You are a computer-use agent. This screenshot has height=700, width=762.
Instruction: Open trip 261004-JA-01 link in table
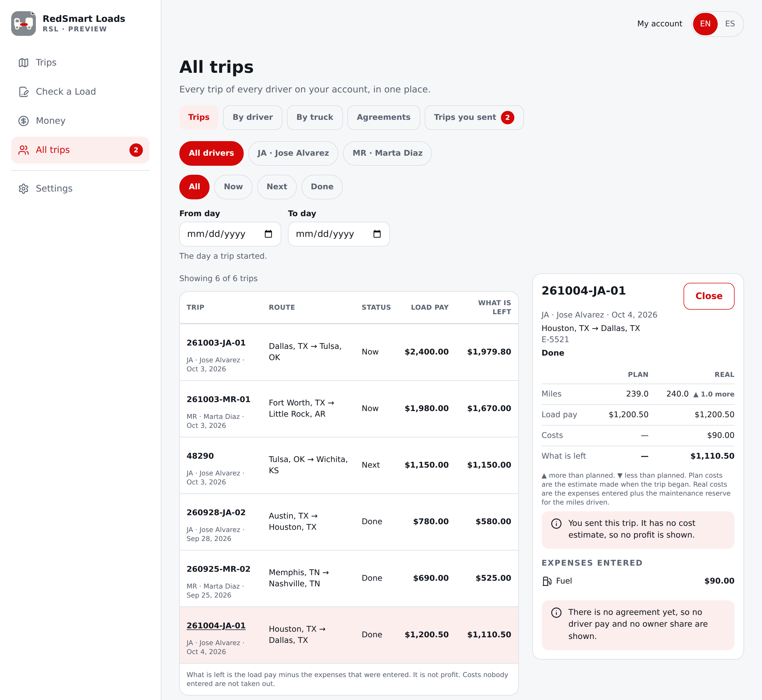216,626
